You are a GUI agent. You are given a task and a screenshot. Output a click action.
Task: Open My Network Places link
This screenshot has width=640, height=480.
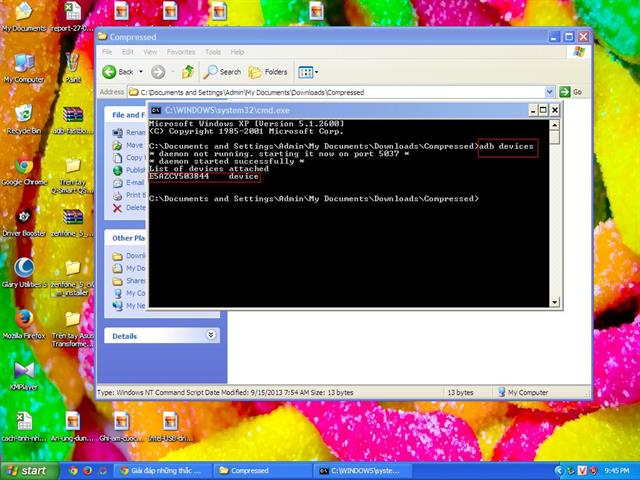point(129,306)
